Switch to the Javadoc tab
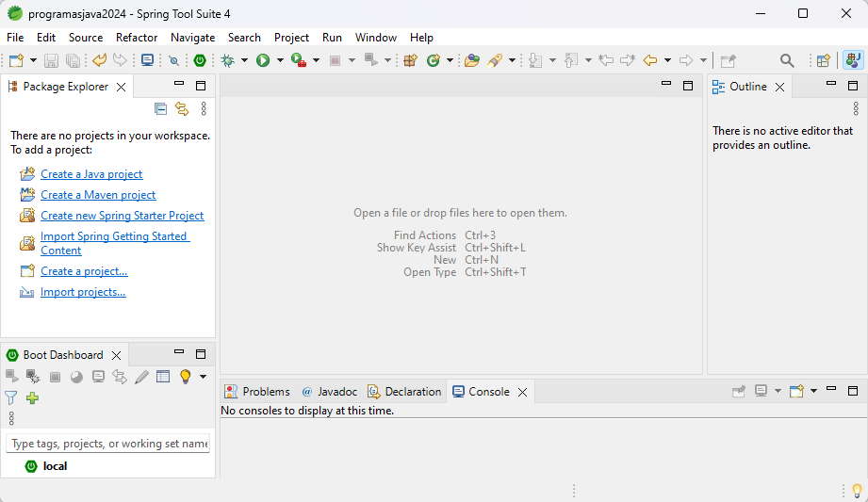The width and height of the screenshot is (868, 502). click(x=330, y=391)
